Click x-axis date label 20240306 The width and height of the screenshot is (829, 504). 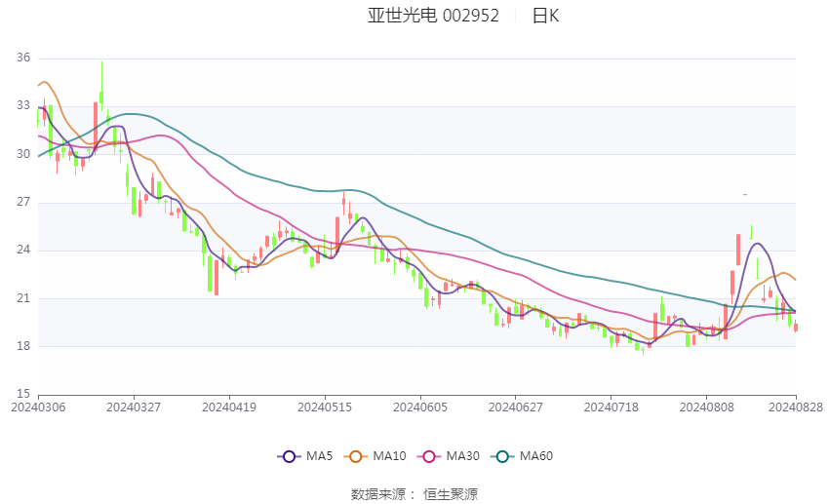click(x=38, y=407)
